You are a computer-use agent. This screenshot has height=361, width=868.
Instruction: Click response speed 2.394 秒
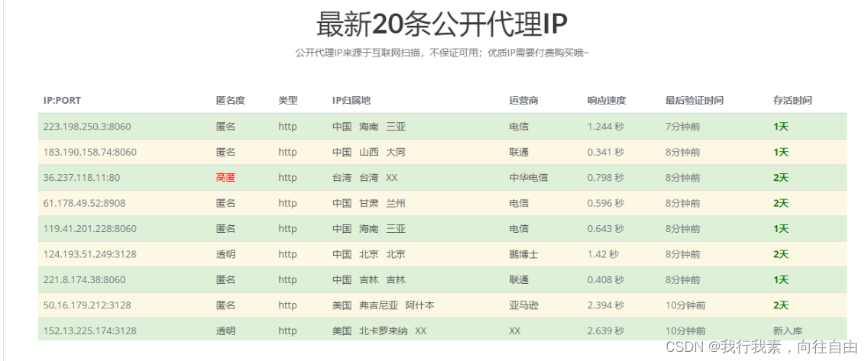606,305
